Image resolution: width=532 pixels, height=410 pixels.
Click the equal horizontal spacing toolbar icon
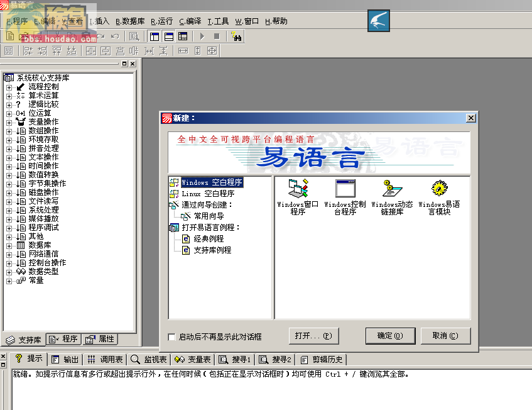click(x=149, y=51)
